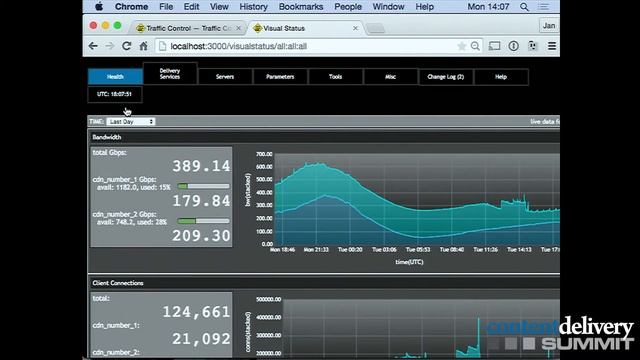Click the cdn_number_2 usage progress bar
Image resolution: width=640 pixels, height=360 pixels.
[203, 221]
